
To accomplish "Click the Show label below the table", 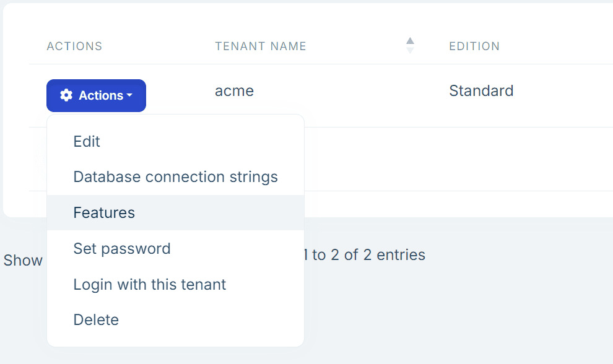I will pyautogui.click(x=23, y=261).
